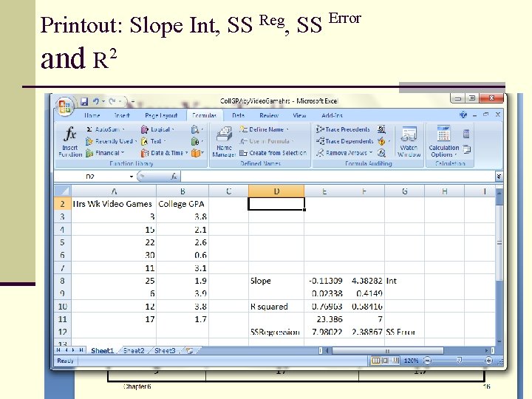Open the Watch Window
The height and width of the screenshot is (399, 532).
(409, 141)
